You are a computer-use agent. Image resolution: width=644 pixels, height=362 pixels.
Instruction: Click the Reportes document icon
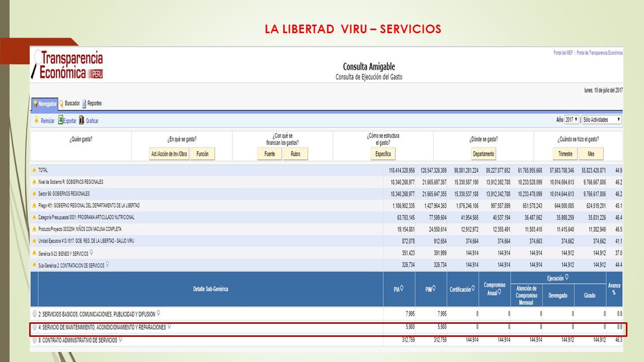point(84,104)
